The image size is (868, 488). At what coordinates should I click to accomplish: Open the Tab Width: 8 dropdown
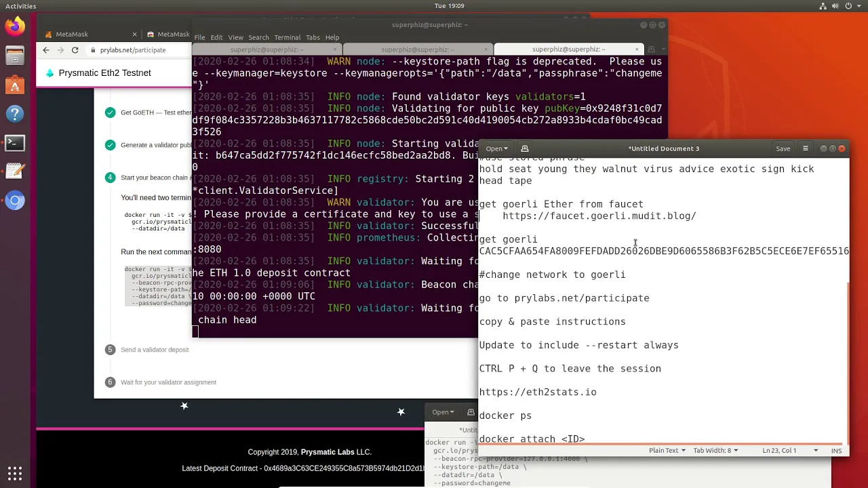(716, 451)
